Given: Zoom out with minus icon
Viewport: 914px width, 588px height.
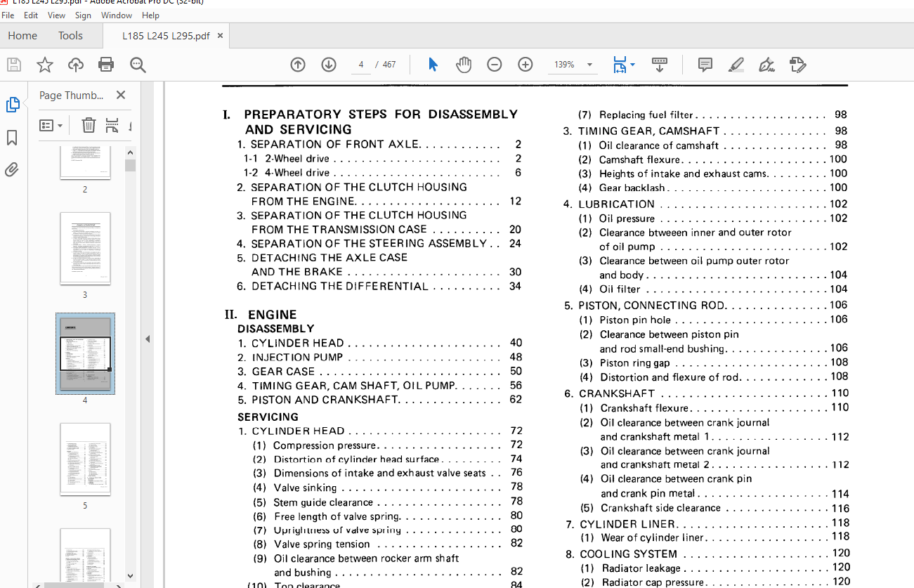Looking at the screenshot, I should tap(495, 65).
